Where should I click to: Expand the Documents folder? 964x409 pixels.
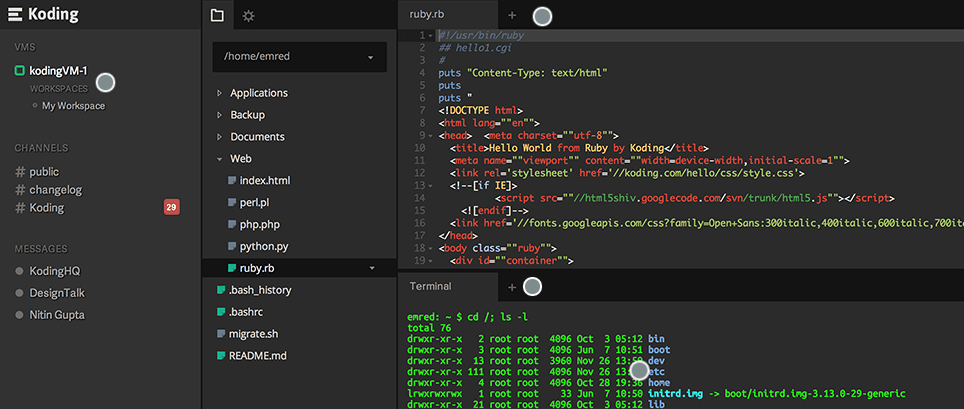point(220,137)
